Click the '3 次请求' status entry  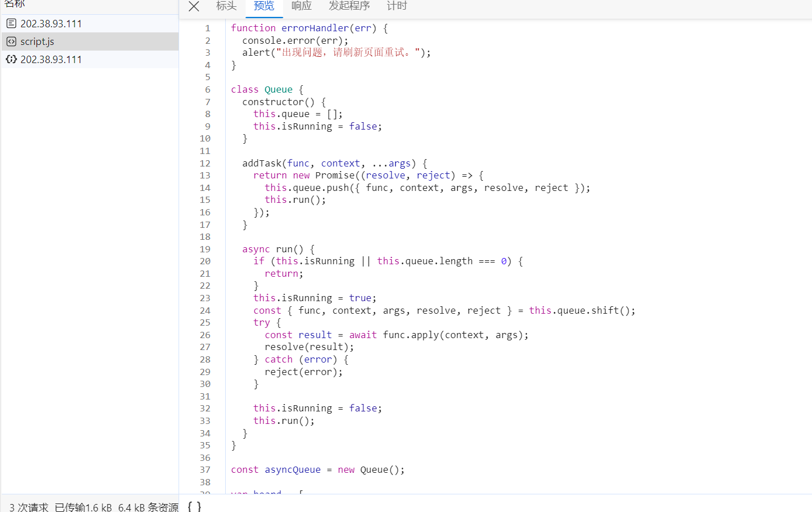28,507
